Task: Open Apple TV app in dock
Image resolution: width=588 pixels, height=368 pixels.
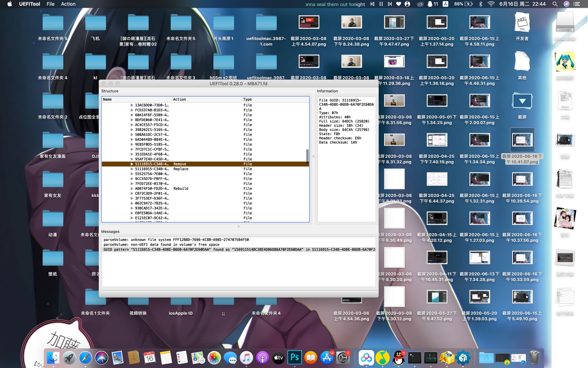Action: (x=279, y=358)
